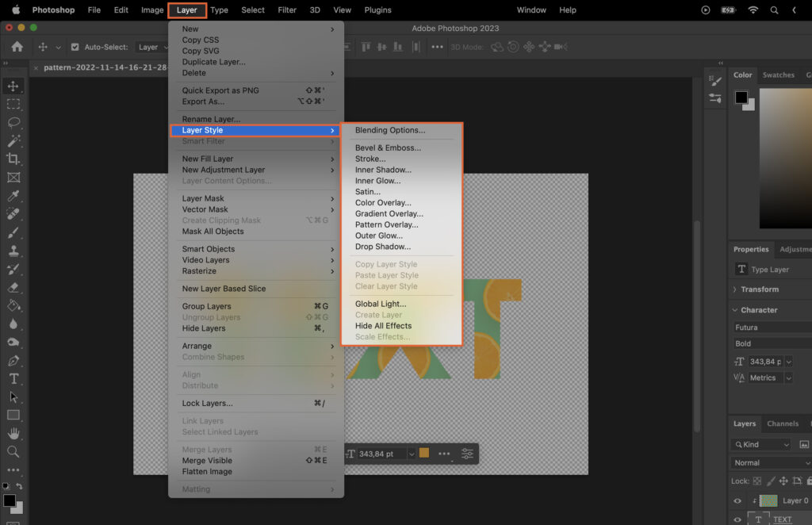Image resolution: width=812 pixels, height=525 pixels.
Task: Select the Crop tool
Action: (12, 159)
